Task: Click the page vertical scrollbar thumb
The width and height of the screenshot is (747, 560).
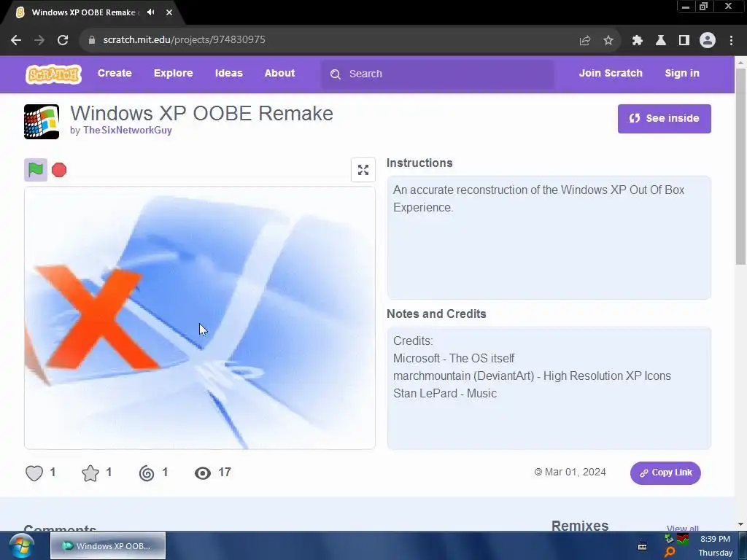Action: click(x=741, y=167)
